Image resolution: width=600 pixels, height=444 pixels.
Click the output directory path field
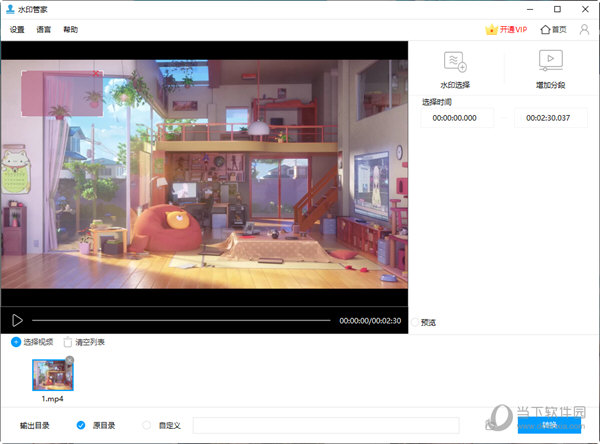point(326,425)
